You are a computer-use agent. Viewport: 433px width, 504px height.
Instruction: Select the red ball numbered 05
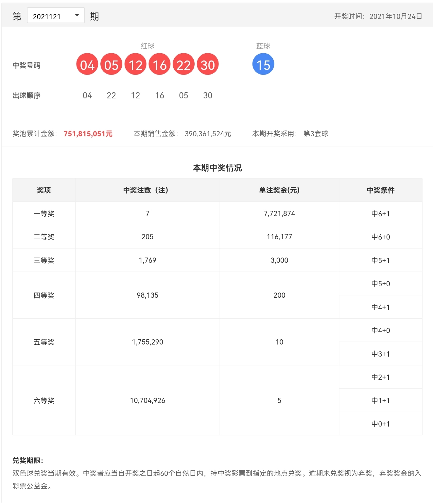(111, 64)
